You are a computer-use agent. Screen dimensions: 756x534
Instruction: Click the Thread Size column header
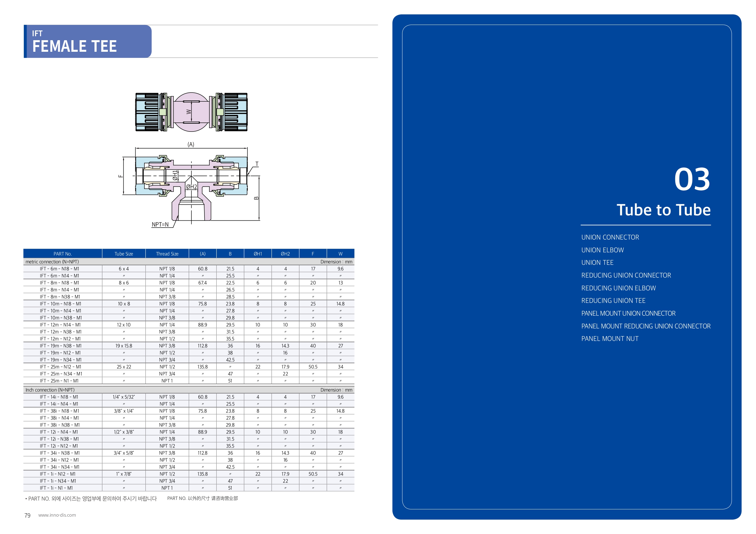(x=167, y=254)
